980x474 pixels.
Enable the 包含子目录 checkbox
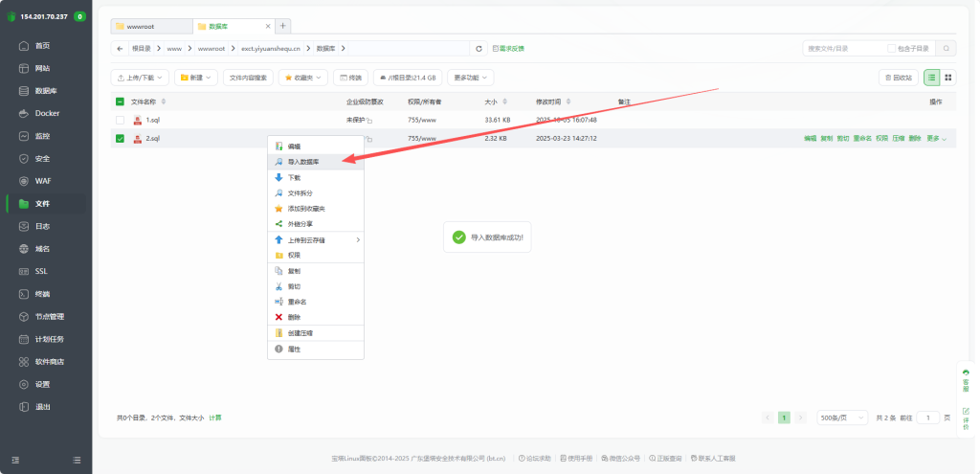pos(892,48)
